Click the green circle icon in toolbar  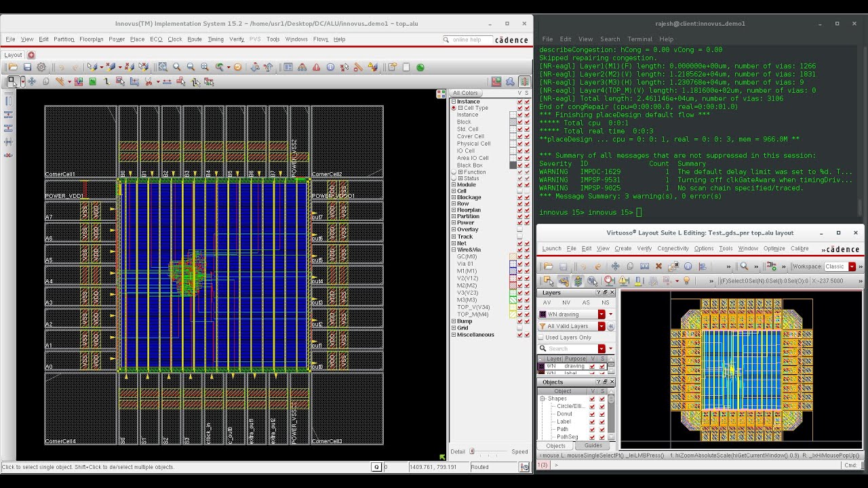click(x=420, y=67)
